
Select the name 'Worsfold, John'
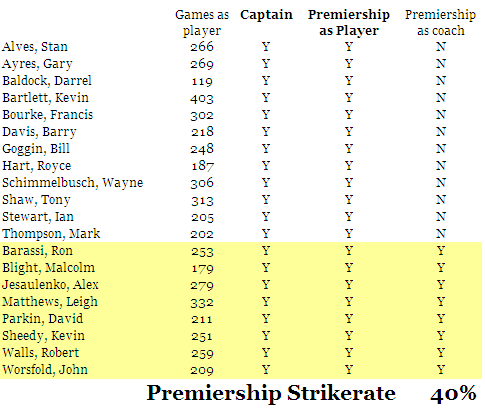[45, 370]
